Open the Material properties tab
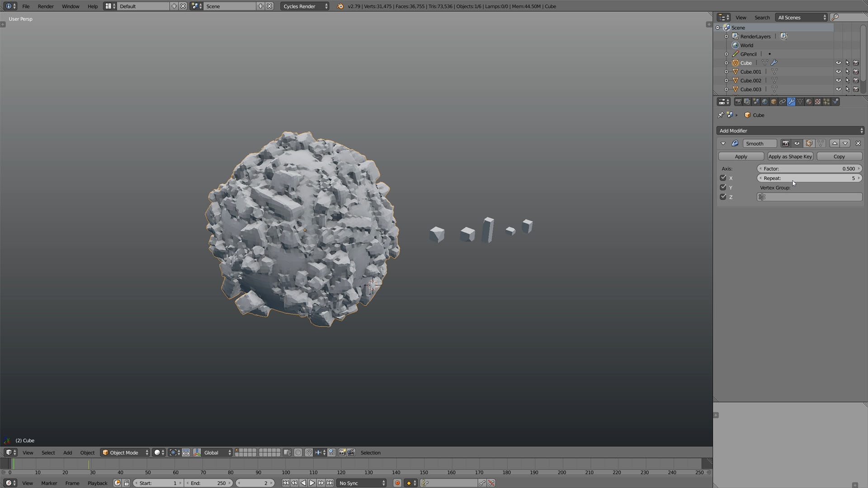868x488 pixels. tap(809, 102)
